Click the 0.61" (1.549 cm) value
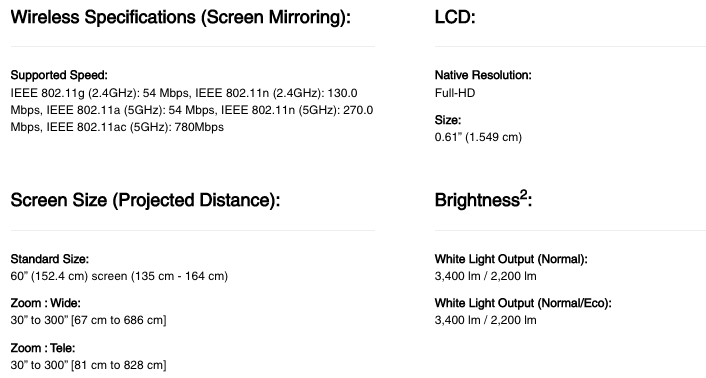This screenshot has width=706, height=378. point(478,137)
